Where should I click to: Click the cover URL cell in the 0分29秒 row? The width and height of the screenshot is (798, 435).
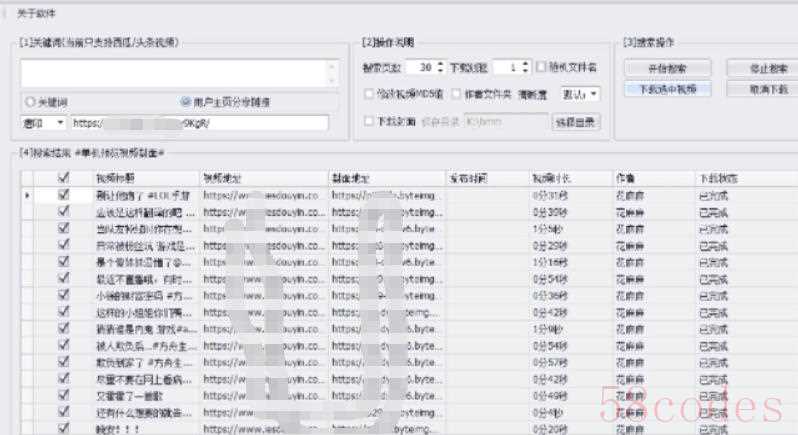[x=387, y=245]
